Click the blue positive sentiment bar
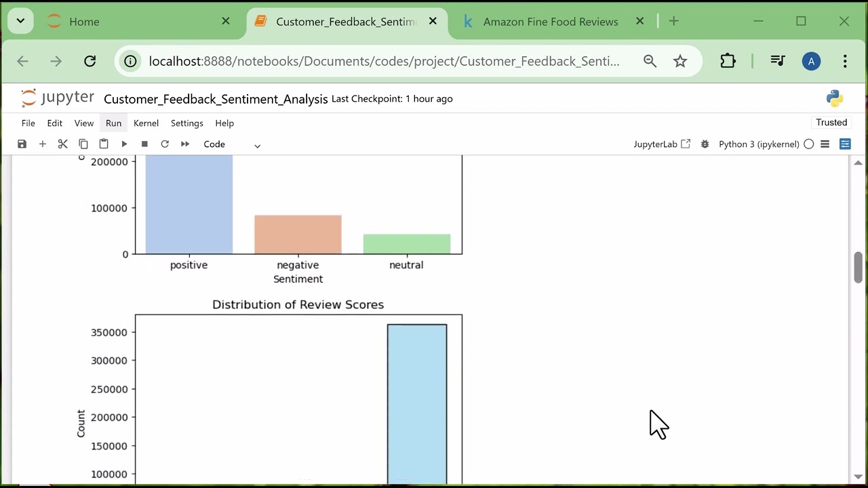Screen dimensions: 868x488 [x=189, y=204]
